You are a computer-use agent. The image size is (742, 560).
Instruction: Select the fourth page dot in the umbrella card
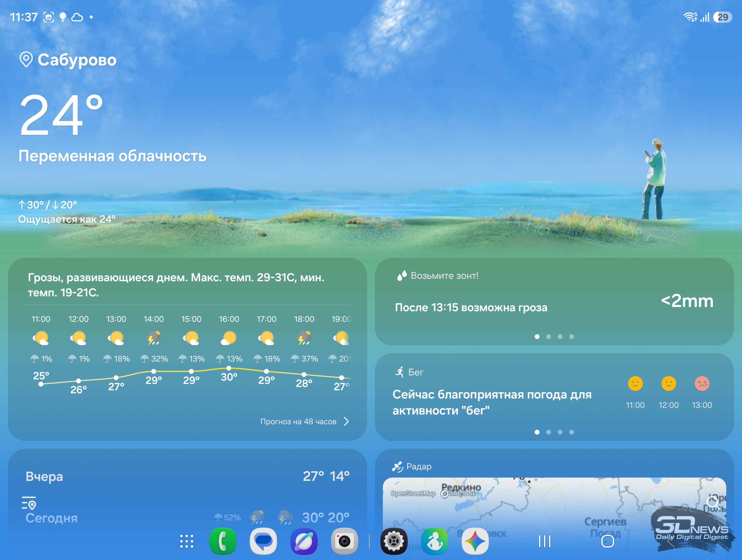(572, 337)
